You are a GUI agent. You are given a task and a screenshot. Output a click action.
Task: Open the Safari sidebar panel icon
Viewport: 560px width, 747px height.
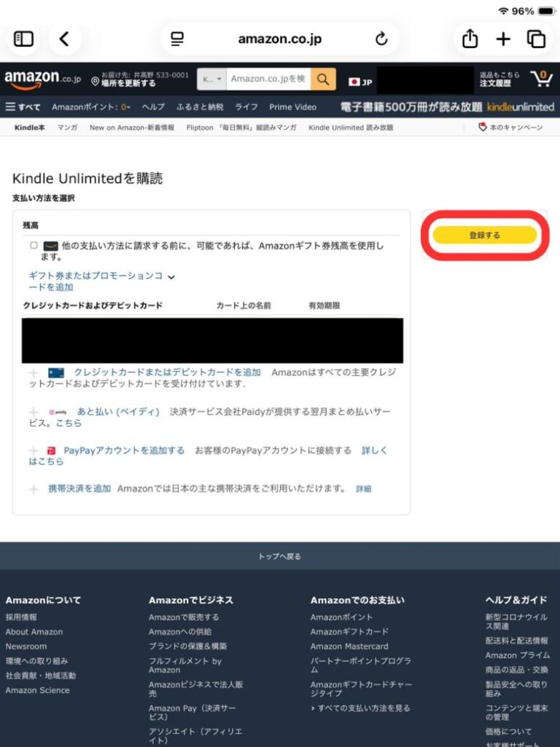click(24, 39)
